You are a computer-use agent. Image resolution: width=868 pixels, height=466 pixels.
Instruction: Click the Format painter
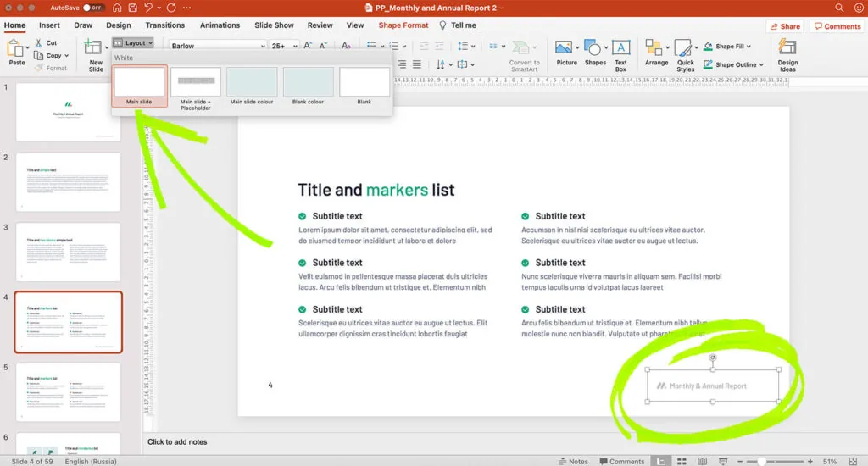click(x=51, y=68)
